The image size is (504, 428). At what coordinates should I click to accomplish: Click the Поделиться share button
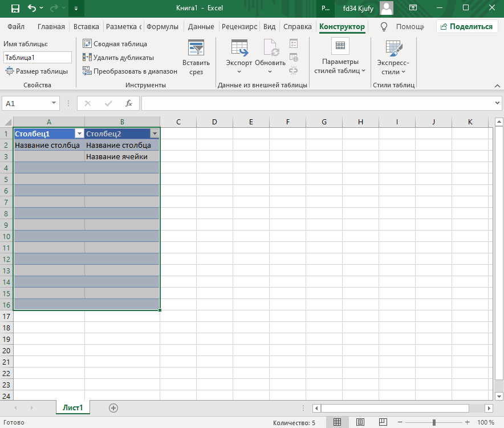[x=465, y=27]
